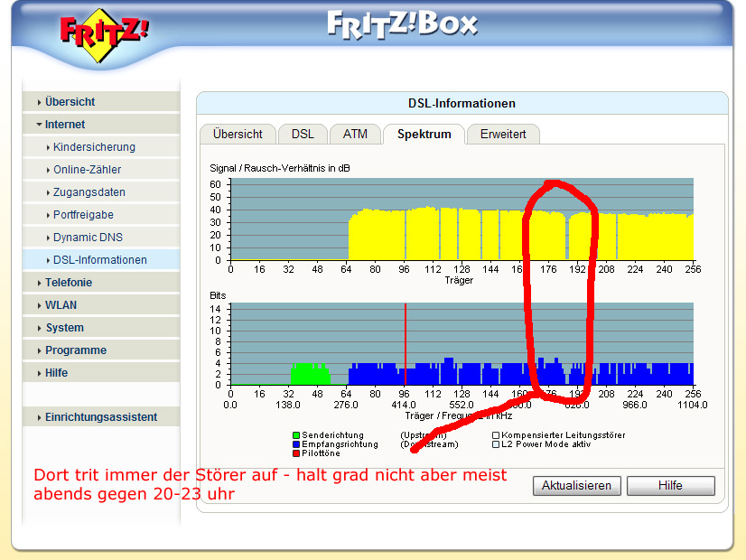Click the red pilot tone line in Bits chart
The width and height of the screenshot is (746, 560).
coord(406,343)
